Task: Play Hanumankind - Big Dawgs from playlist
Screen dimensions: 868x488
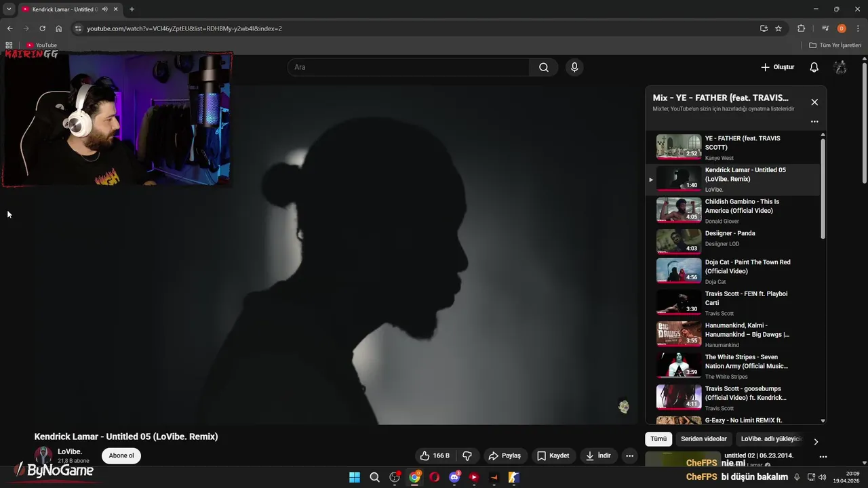Action: 732,335
